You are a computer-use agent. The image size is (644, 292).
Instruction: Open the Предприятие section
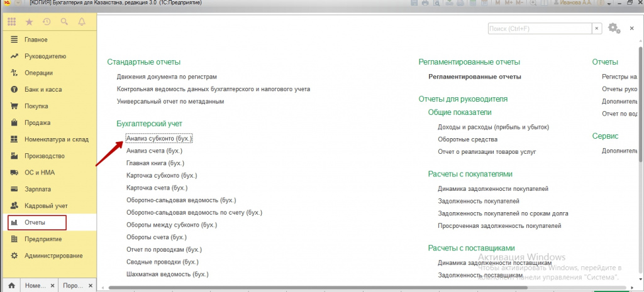pyautogui.click(x=48, y=239)
